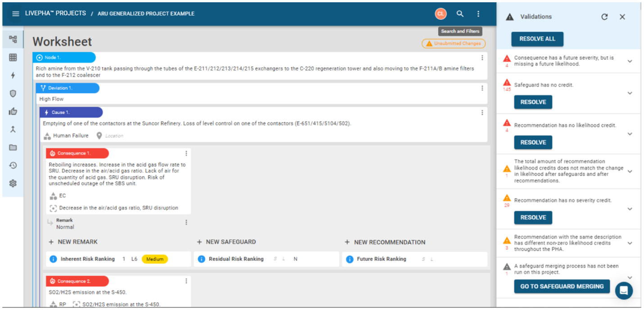Screen dimensions: 644x310
Task: Click the RESOLVE ALL button
Action: click(537, 39)
